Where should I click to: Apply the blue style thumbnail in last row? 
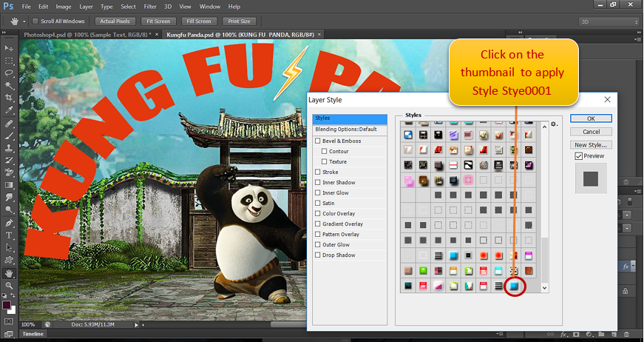pos(514,286)
